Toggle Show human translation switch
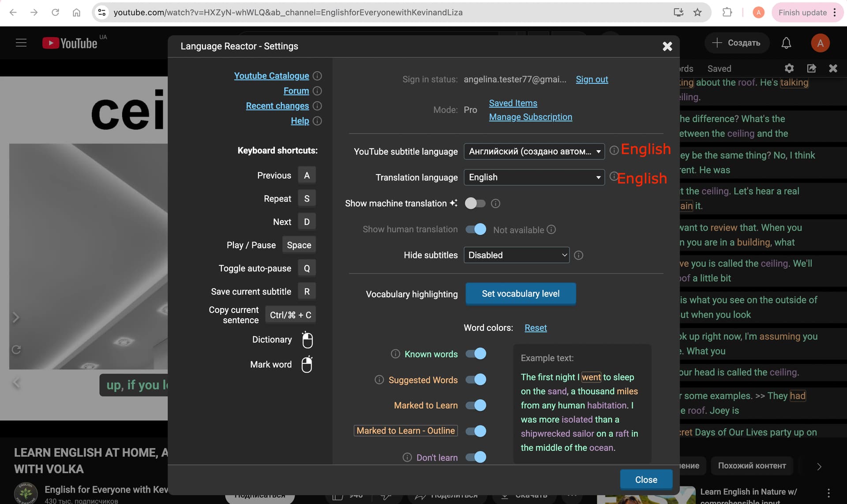 [x=476, y=229]
